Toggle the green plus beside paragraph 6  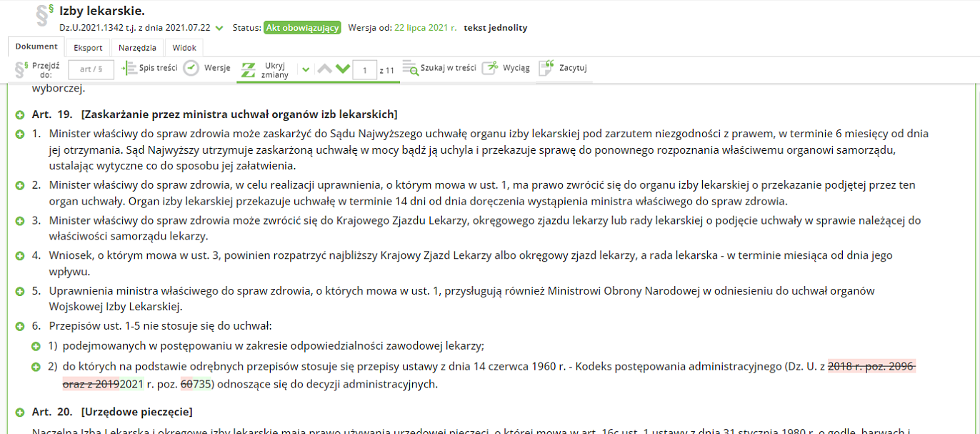[20, 327]
